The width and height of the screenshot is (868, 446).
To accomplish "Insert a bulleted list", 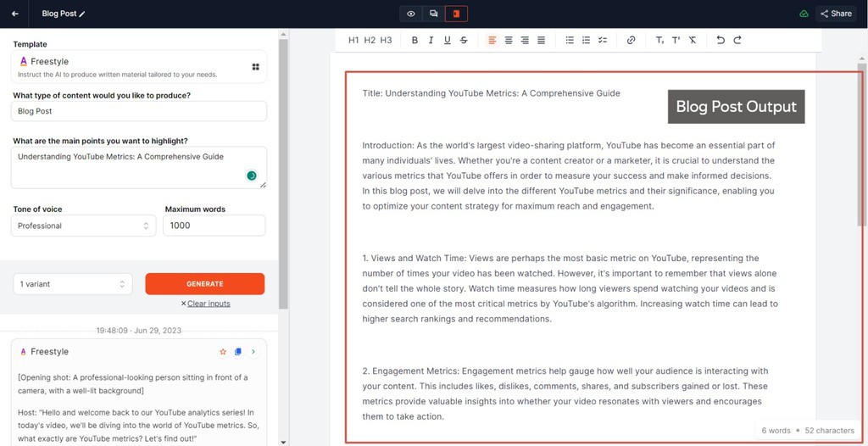I will pos(570,40).
